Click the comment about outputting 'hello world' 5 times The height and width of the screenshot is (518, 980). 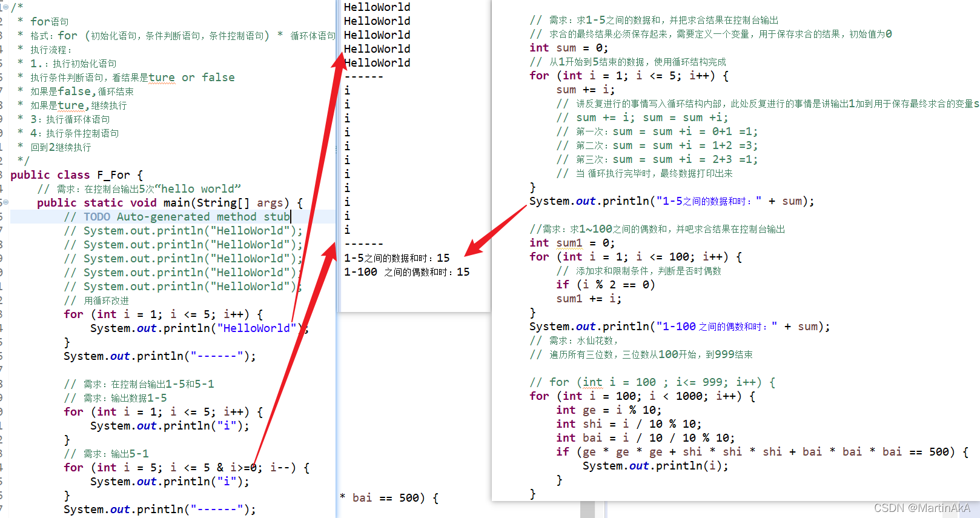pos(139,189)
